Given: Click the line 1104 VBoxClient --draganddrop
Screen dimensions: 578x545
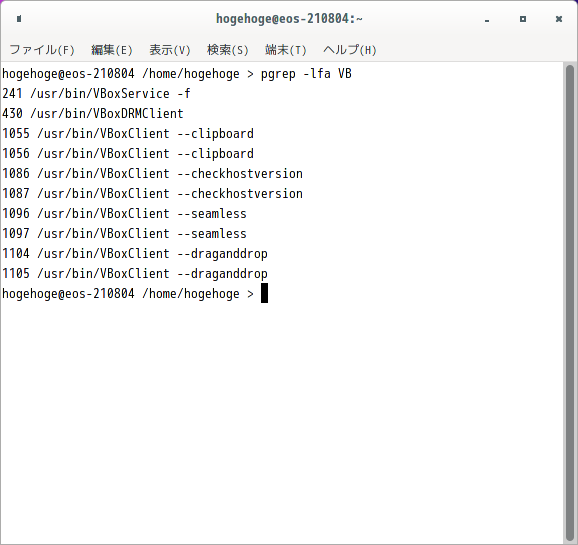Looking at the screenshot, I should [x=135, y=254].
